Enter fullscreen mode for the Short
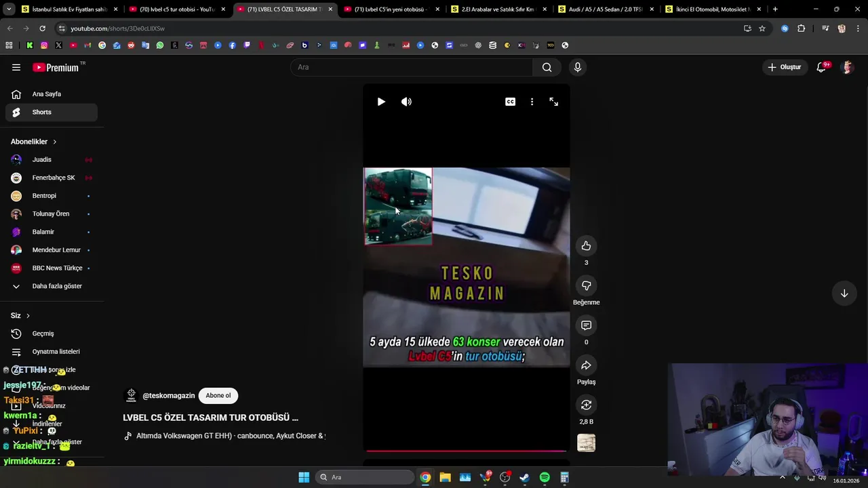This screenshot has height=488, width=868. [554, 102]
